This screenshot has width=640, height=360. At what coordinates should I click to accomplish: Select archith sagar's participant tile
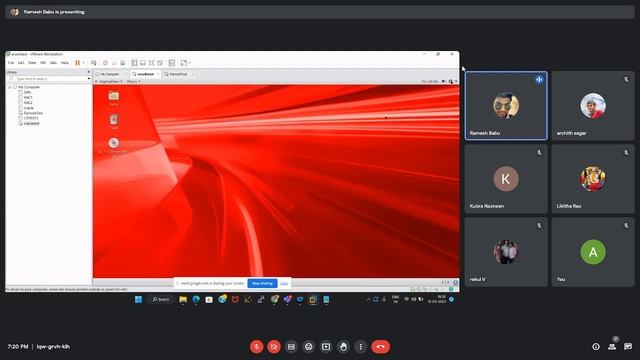[593, 106]
